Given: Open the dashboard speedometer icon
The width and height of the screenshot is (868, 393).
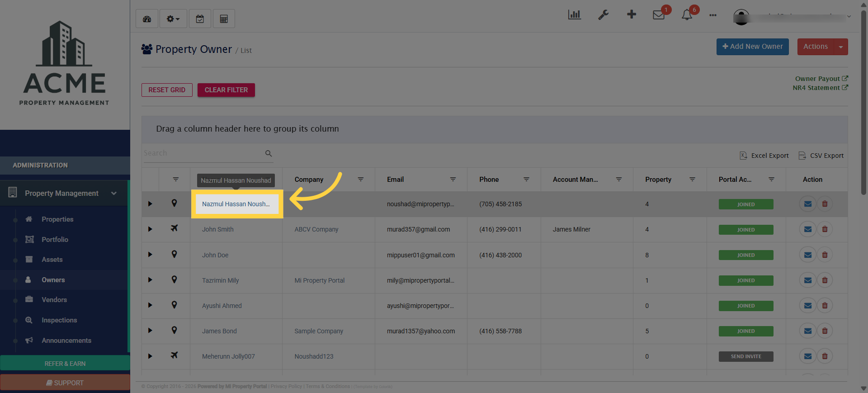Looking at the screenshot, I should click(147, 19).
